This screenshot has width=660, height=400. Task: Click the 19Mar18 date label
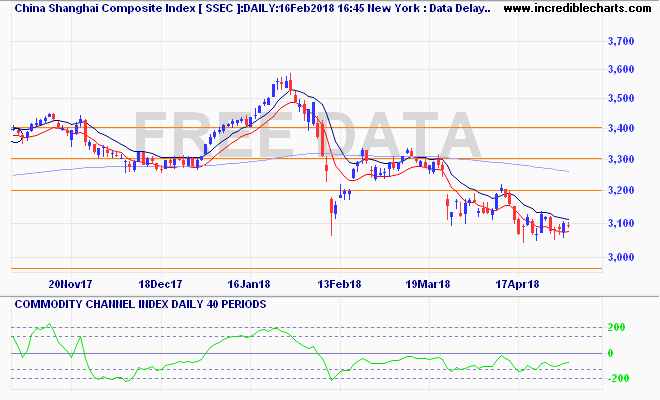point(428,284)
